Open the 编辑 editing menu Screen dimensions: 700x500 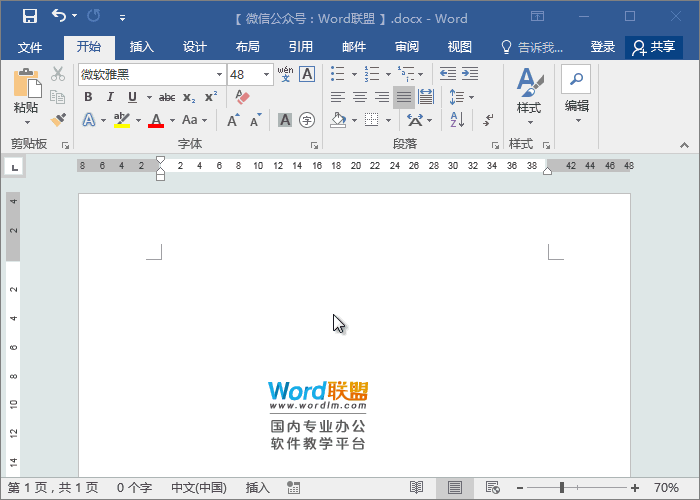pos(576,94)
